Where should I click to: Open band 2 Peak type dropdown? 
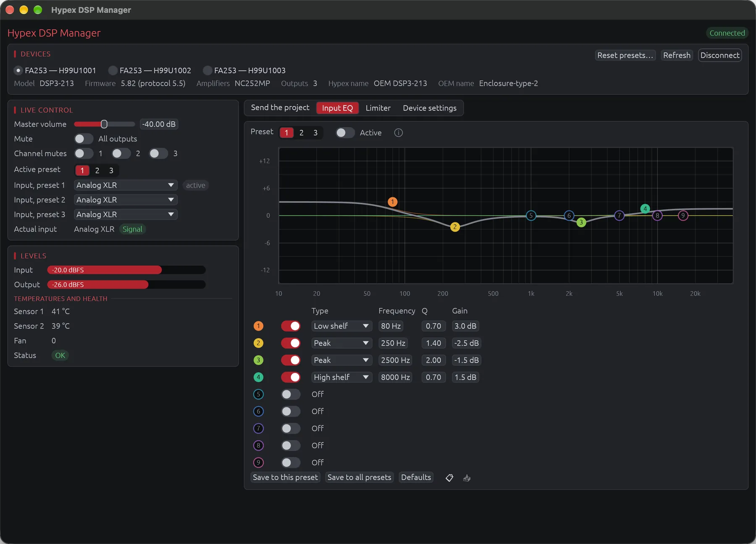click(x=341, y=343)
